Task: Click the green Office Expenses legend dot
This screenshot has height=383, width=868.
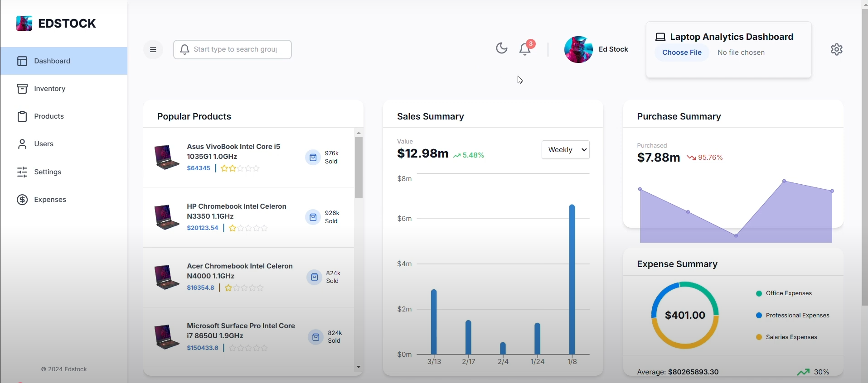Action: pyautogui.click(x=759, y=294)
